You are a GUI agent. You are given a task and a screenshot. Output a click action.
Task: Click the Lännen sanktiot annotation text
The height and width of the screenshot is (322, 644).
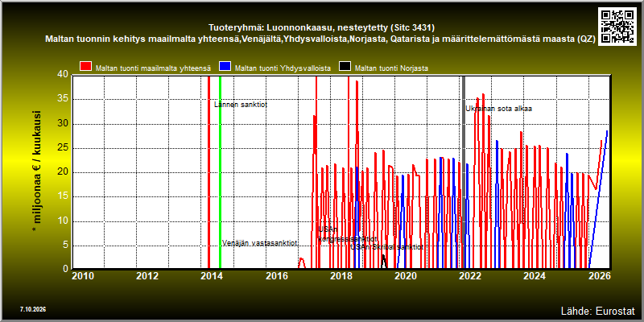point(241,105)
